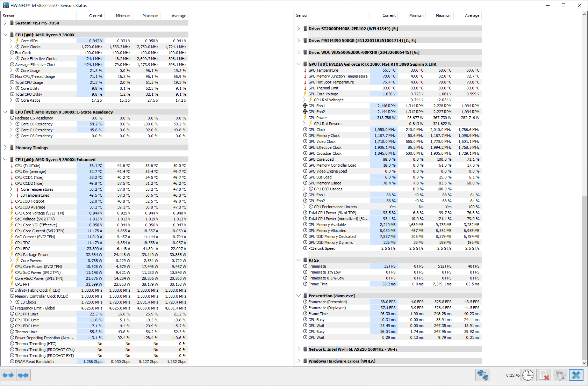Viewport: 588px width, 386px height.
Task: Click the CPU EDC lightning icon
Action: pos(12,249)
